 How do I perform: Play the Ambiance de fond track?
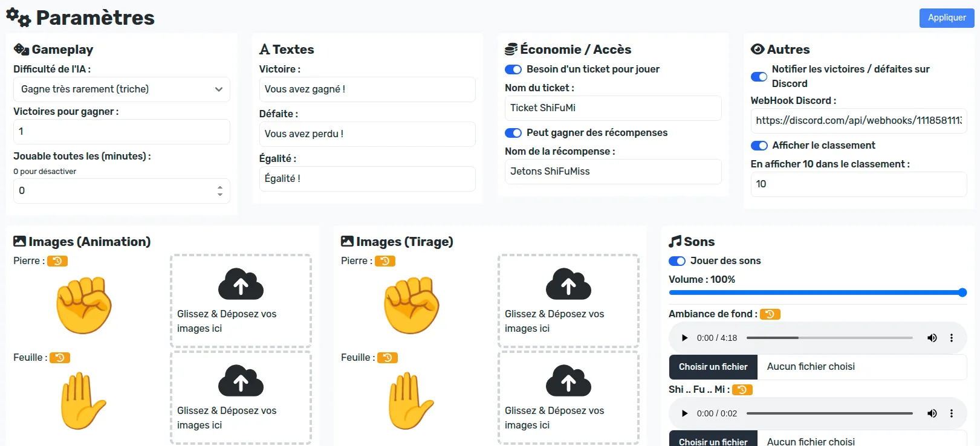coord(684,338)
